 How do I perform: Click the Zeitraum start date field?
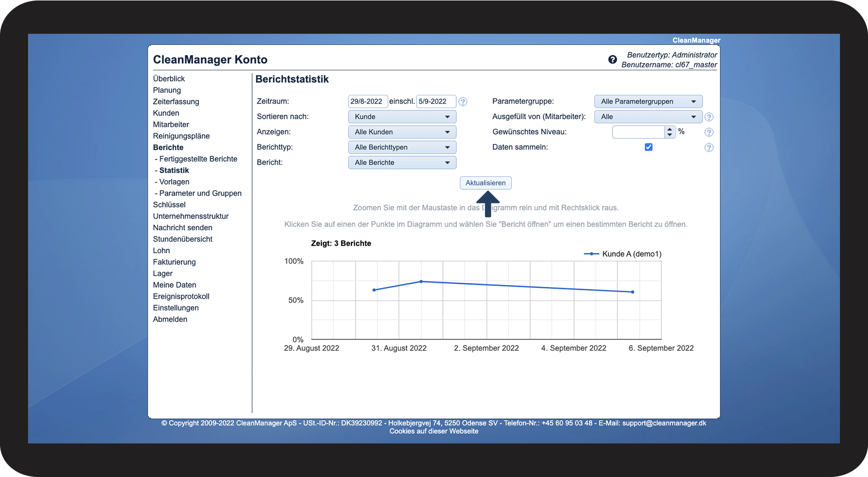367,102
